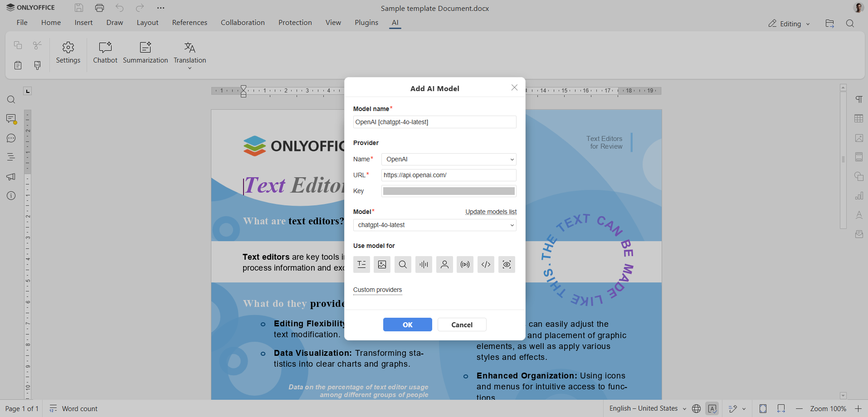Image resolution: width=868 pixels, height=417 pixels.
Task: Switch to the References tab
Action: pos(190,23)
